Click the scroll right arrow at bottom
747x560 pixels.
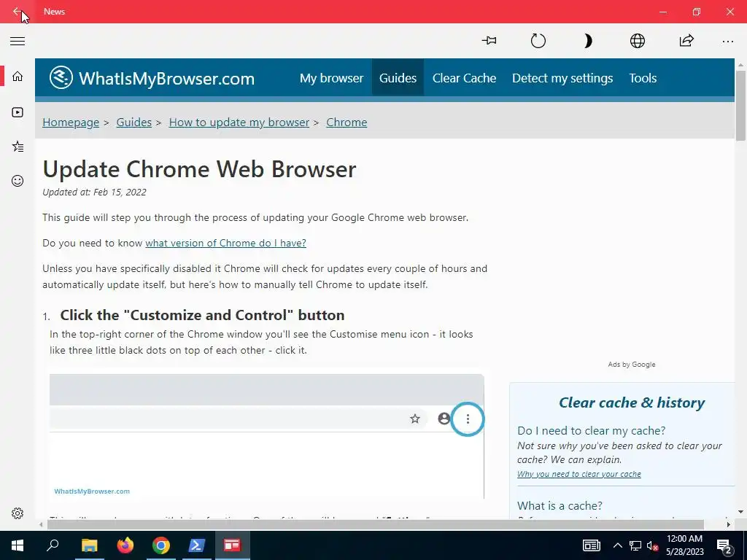coord(729,525)
